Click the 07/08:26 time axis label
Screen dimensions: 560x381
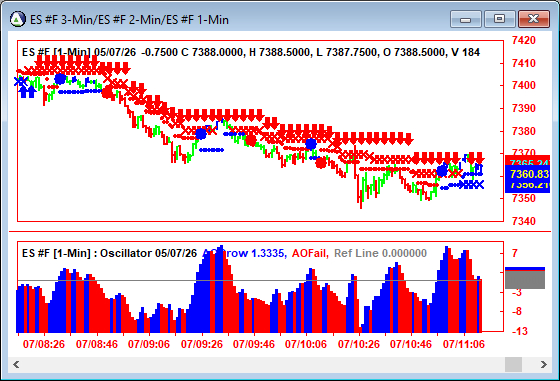44,344
